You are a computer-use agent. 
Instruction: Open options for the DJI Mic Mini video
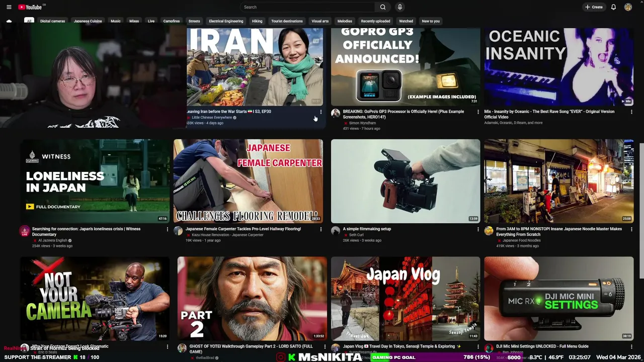pyautogui.click(x=631, y=346)
